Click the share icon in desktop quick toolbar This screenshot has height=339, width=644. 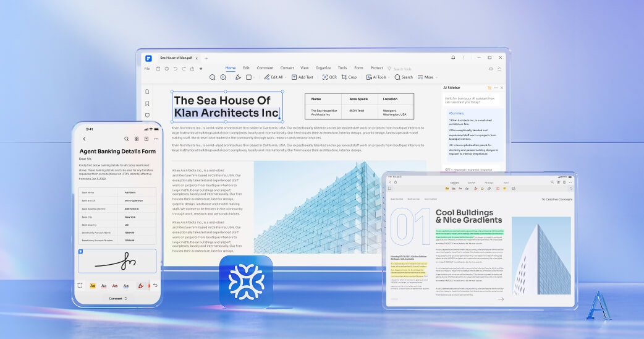pos(192,69)
